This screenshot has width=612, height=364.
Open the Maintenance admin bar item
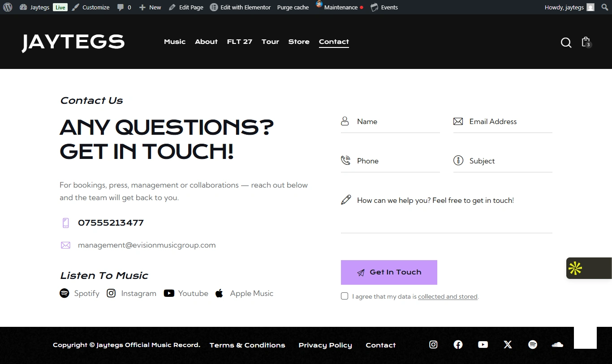tap(340, 7)
